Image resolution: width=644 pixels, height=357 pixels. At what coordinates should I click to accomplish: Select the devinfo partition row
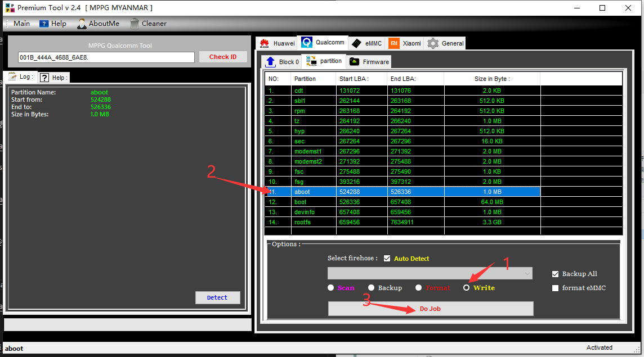(402, 212)
